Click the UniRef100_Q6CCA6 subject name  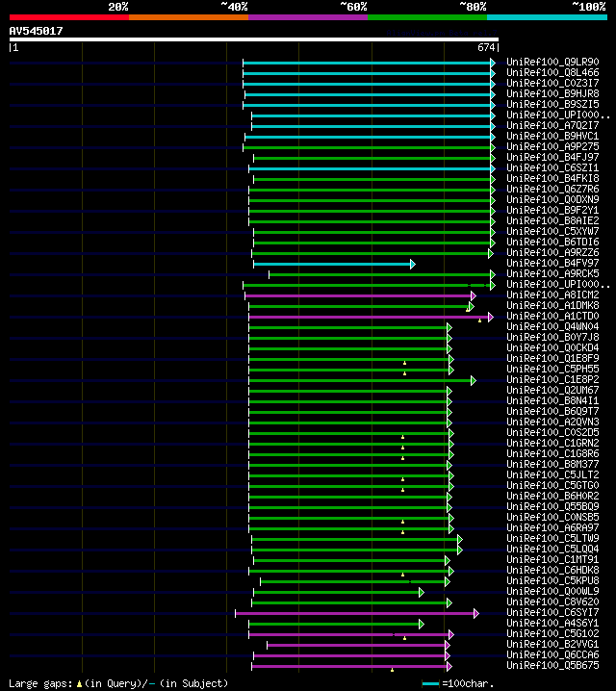[x=552, y=654]
